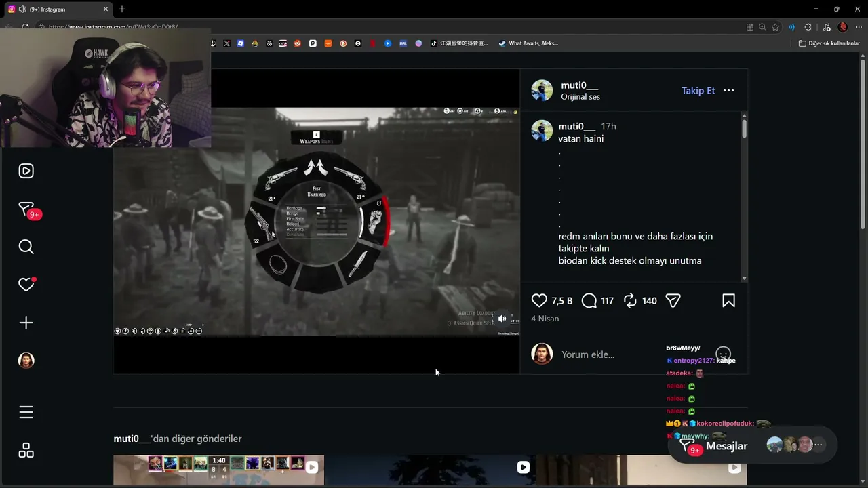Open the post options three-dot menu
Screen dimensions: 868x488
tap(728, 91)
